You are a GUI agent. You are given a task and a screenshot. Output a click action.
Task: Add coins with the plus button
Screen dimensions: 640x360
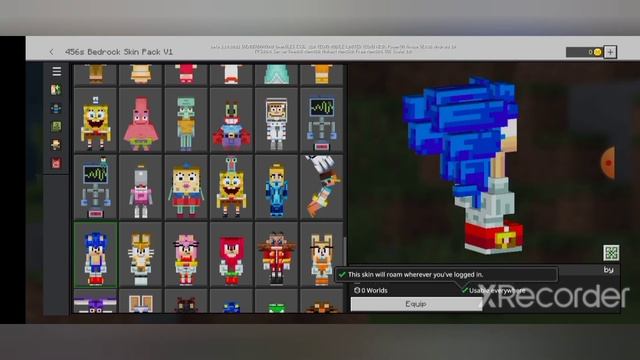tap(610, 52)
